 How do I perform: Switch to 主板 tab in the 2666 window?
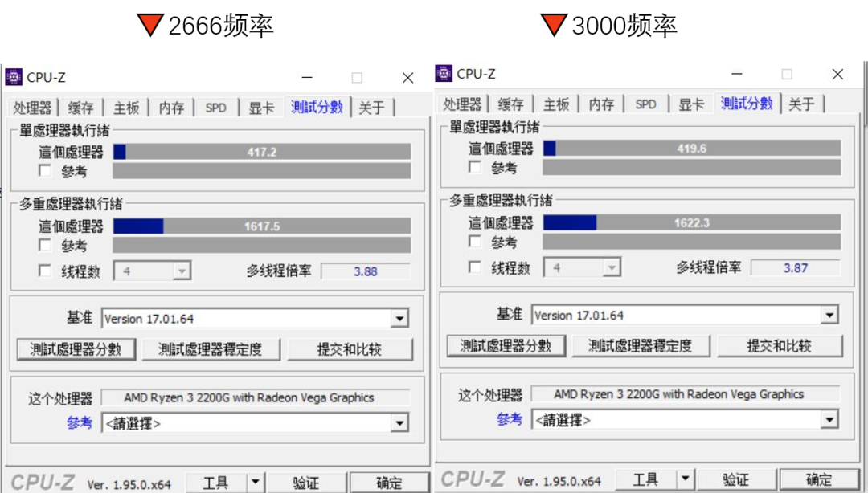click(126, 108)
